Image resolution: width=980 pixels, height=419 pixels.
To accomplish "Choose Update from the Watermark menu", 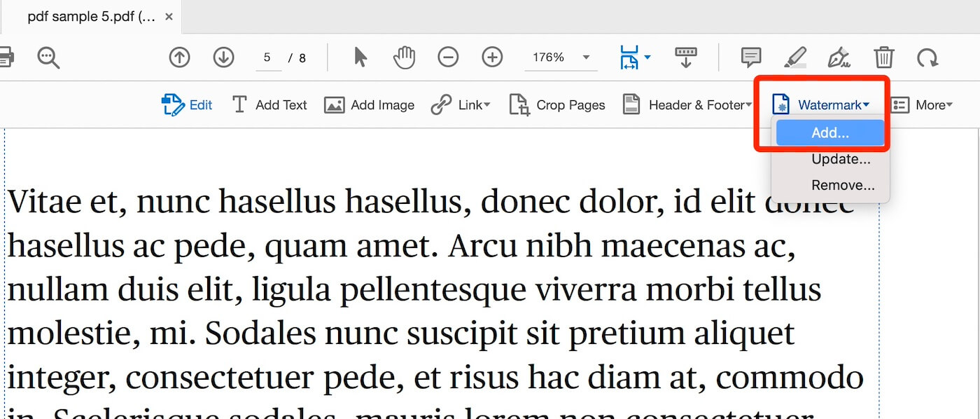I will click(x=840, y=159).
